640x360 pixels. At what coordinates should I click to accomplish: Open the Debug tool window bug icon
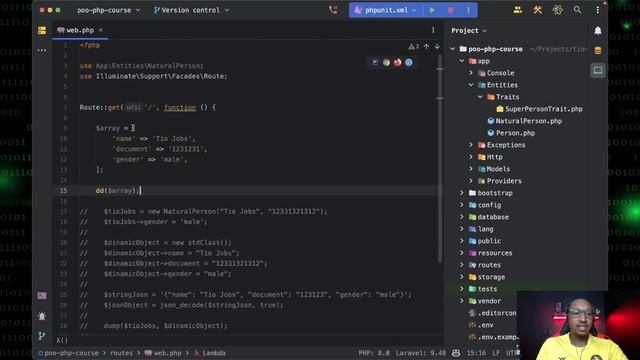42,316
